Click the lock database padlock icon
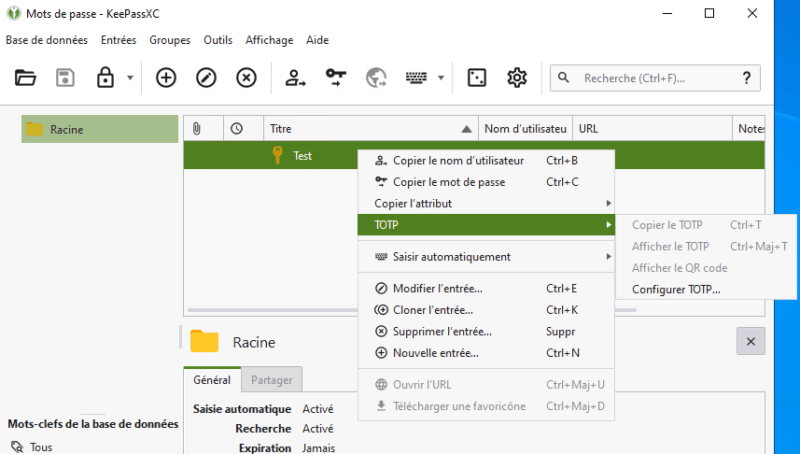800x454 pixels. pos(104,78)
